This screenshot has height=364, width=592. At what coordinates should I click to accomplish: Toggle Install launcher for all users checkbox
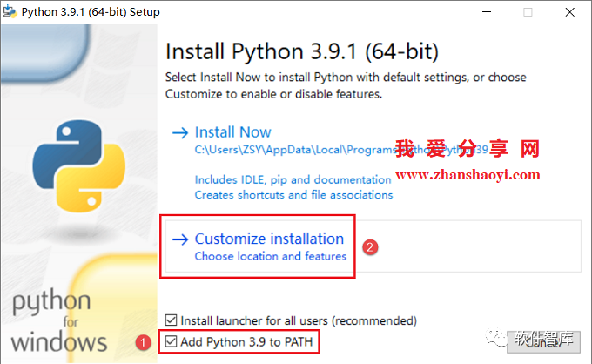click(171, 320)
